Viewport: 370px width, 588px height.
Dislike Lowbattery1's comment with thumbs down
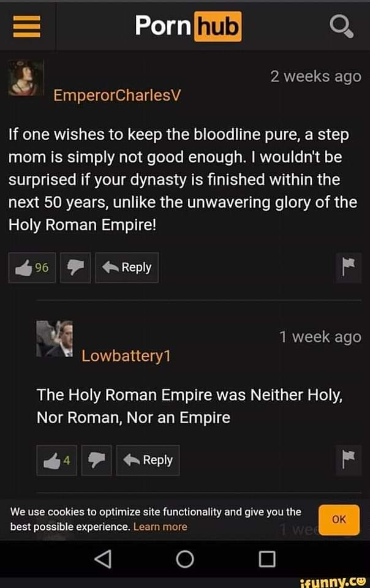97,460
